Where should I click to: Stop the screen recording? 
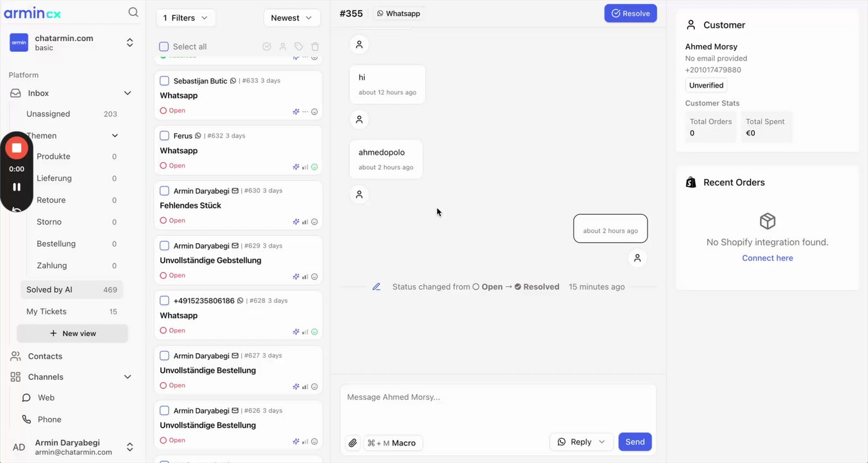17,148
